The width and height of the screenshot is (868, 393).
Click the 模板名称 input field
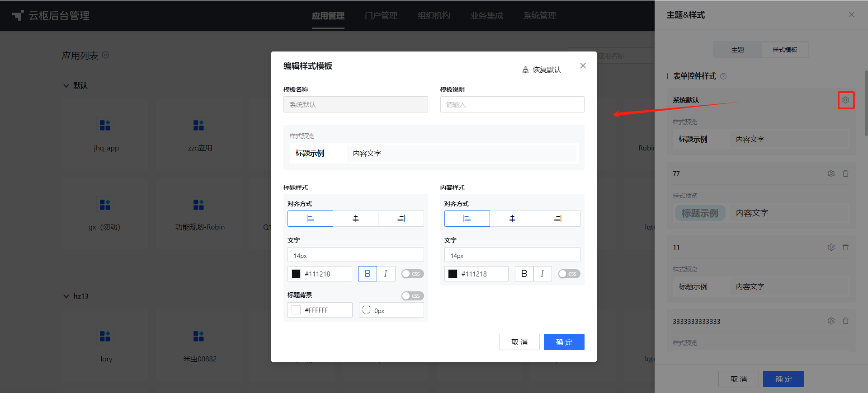click(x=356, y=104)
